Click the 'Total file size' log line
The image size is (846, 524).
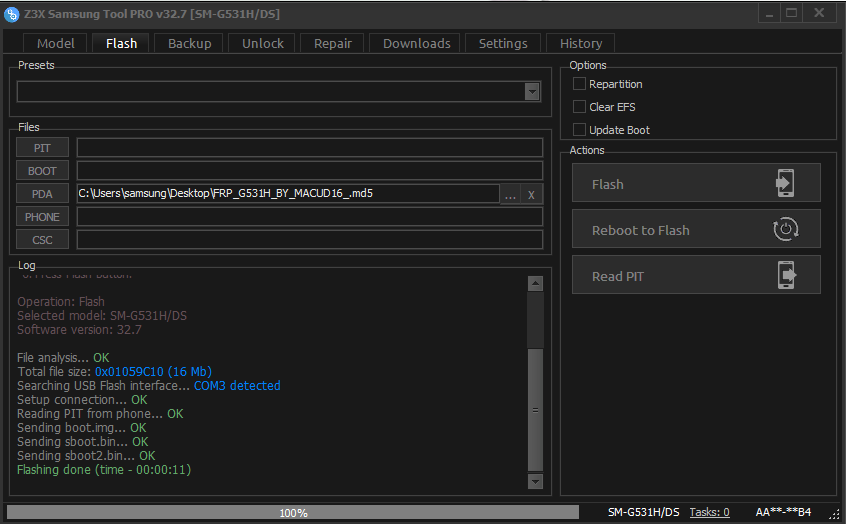click(x=114, y=372)
